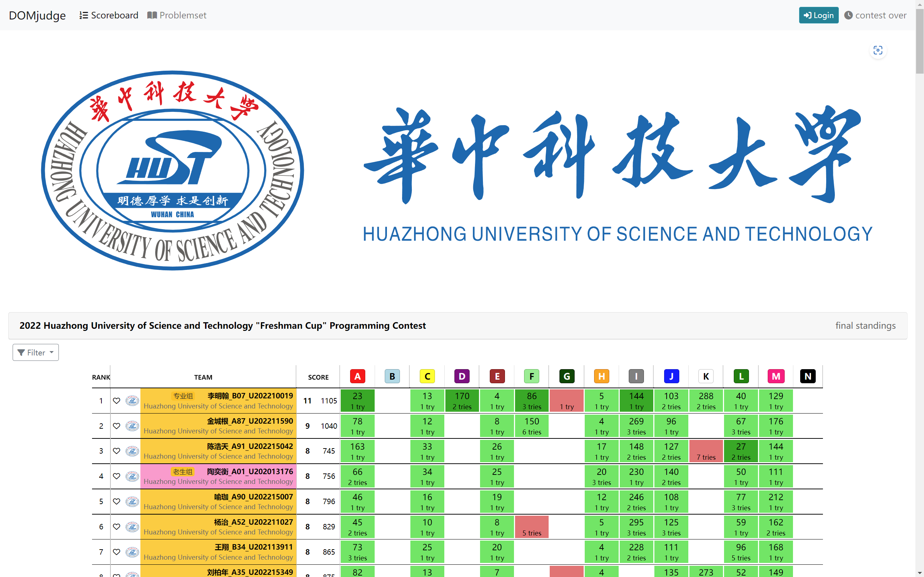Open problem L badge
The image size is (924, 577).
coord(741,376)
